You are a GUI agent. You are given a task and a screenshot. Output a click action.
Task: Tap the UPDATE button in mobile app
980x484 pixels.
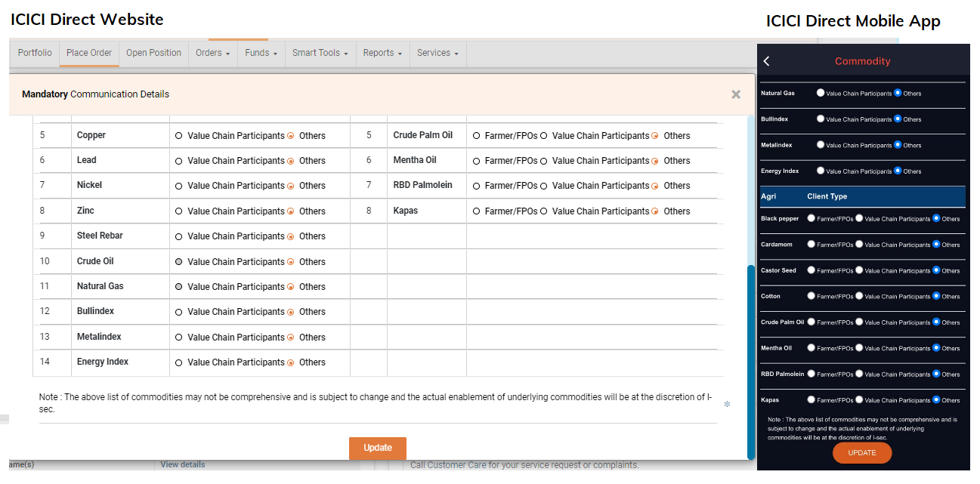coord(862,453)
